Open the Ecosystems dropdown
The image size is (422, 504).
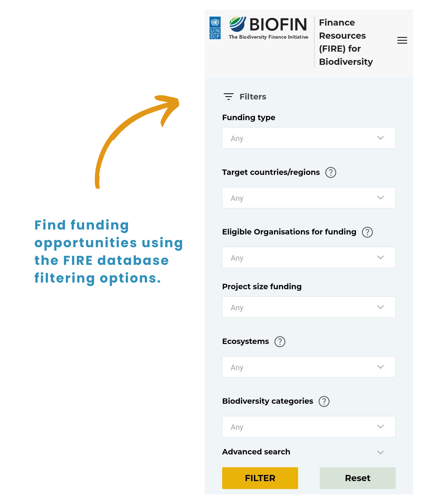coord(309,367)
